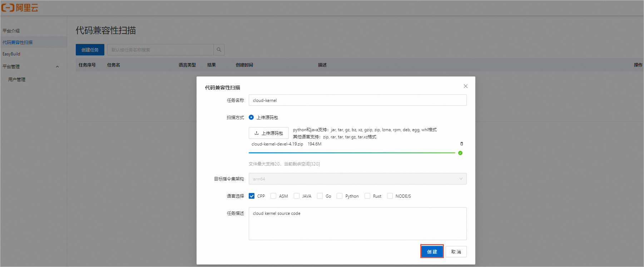Open the arm64 target architecture dropdown
Viewport: 644px width, 267px height.
(x=357, y=179)
